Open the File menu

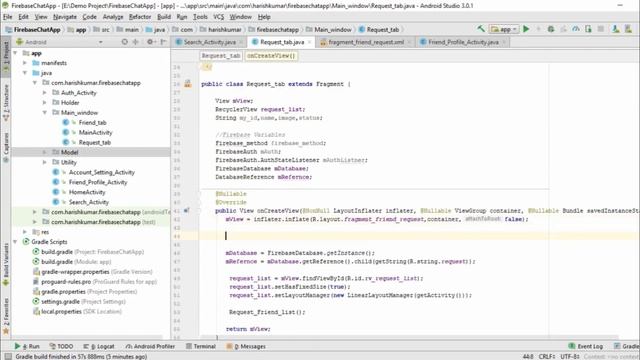click(x=7, y=17)
